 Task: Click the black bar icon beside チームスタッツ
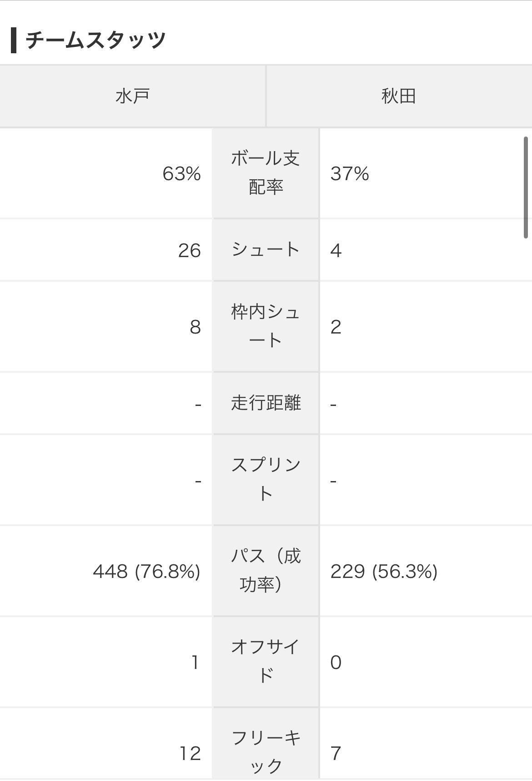click(14, 40)
